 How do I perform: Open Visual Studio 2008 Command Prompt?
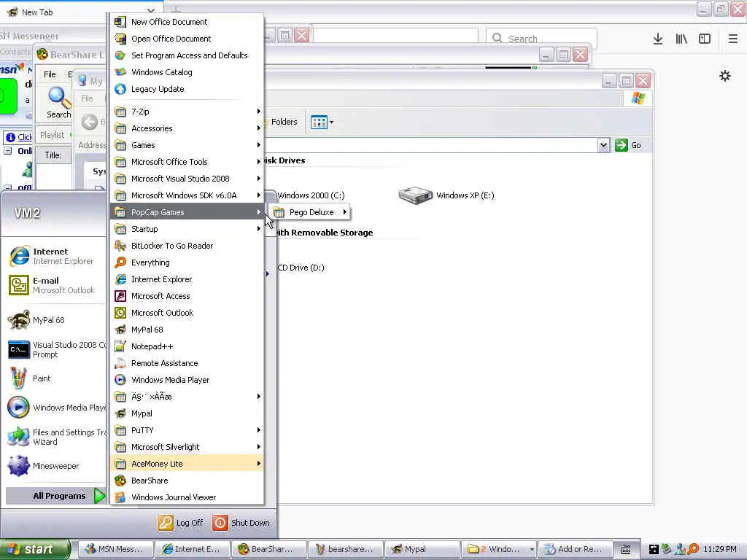pyautogui.click(x=55, y=349)
